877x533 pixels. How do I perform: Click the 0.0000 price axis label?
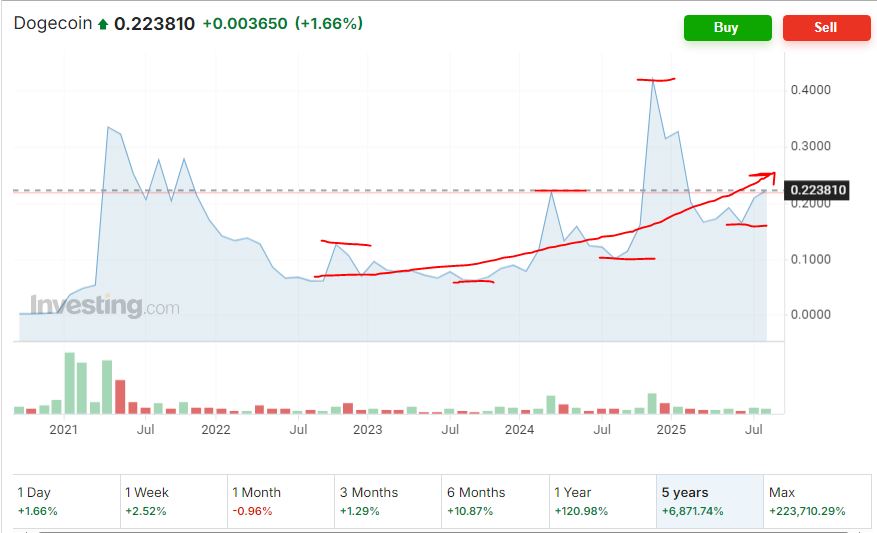(810, 315)
